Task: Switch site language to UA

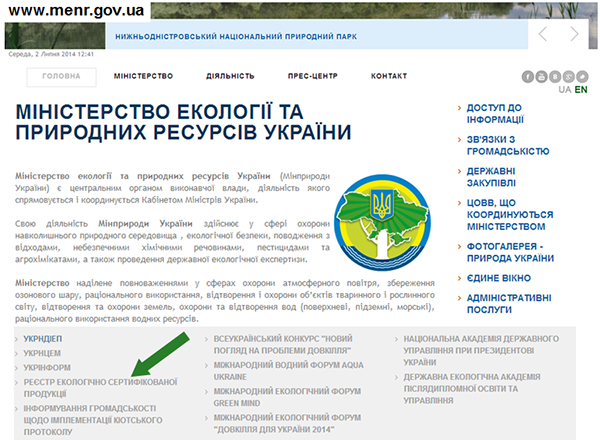Action: click(x=565, y=90)
